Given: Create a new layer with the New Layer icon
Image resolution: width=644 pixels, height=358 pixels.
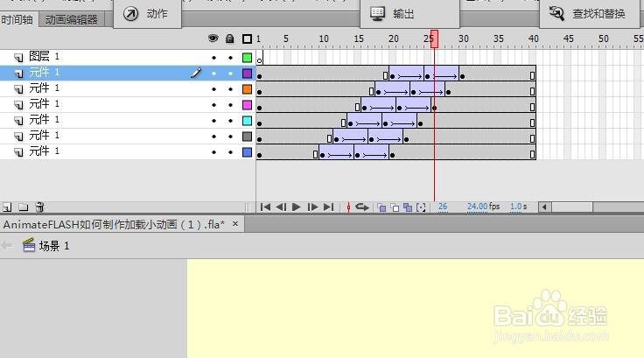Looking at the screenshot, I should [x=7, y=207].
